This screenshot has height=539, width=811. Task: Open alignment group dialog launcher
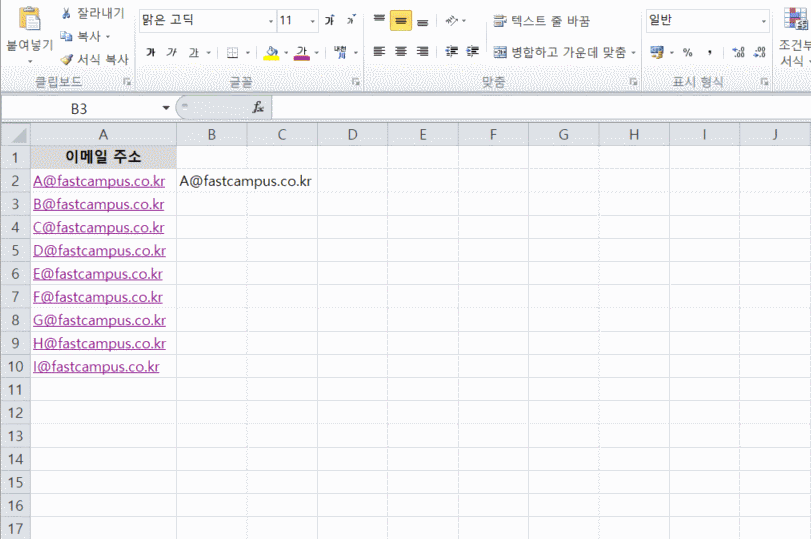(633, 82)
